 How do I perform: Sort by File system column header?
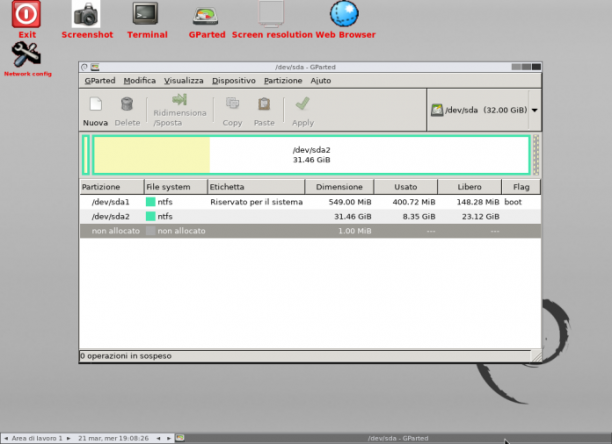pos(176,187)
